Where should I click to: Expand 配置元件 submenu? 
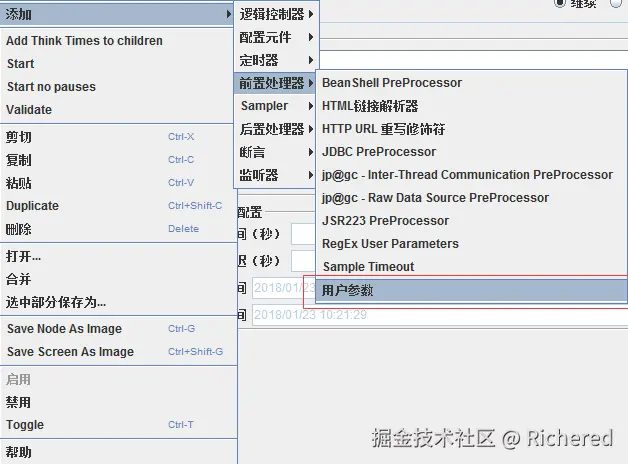276,37
